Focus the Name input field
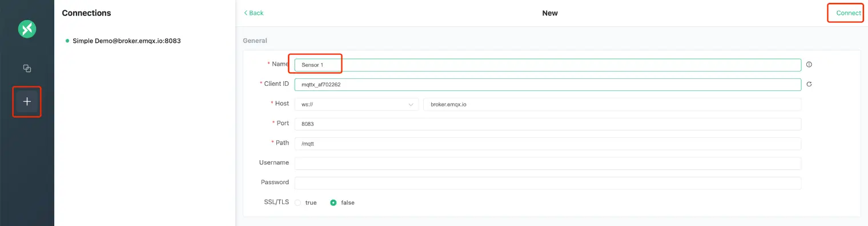868x226 pixels. click(x=548, y=65)
